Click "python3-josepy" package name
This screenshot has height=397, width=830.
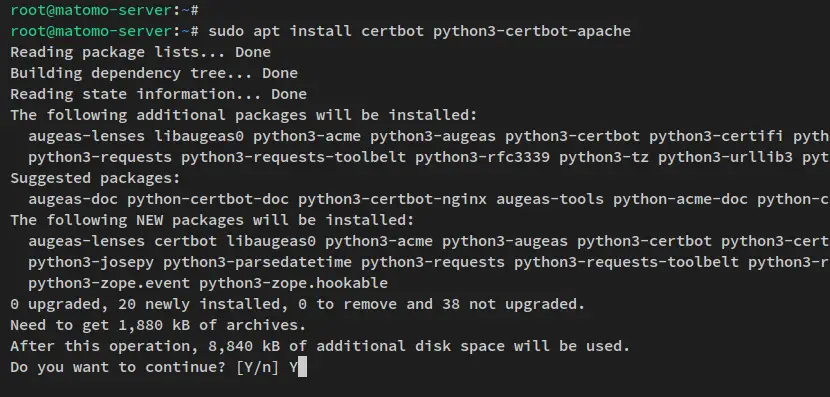(91, 262)
